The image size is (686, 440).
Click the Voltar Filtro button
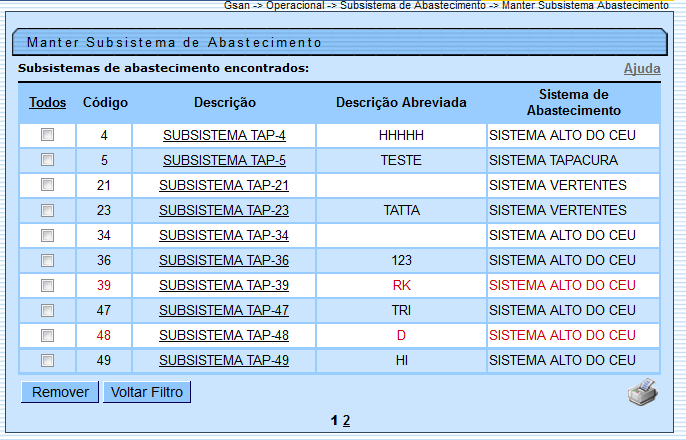[x=147, y=392]
